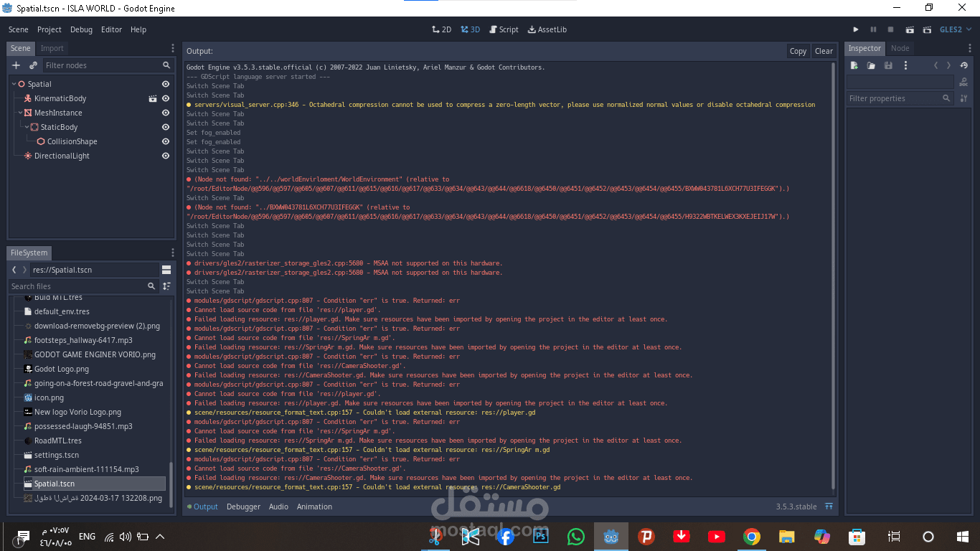Instance a child scene with the link icon
Viewport: 980px width, 551px height.
click(x=33, y=65)
